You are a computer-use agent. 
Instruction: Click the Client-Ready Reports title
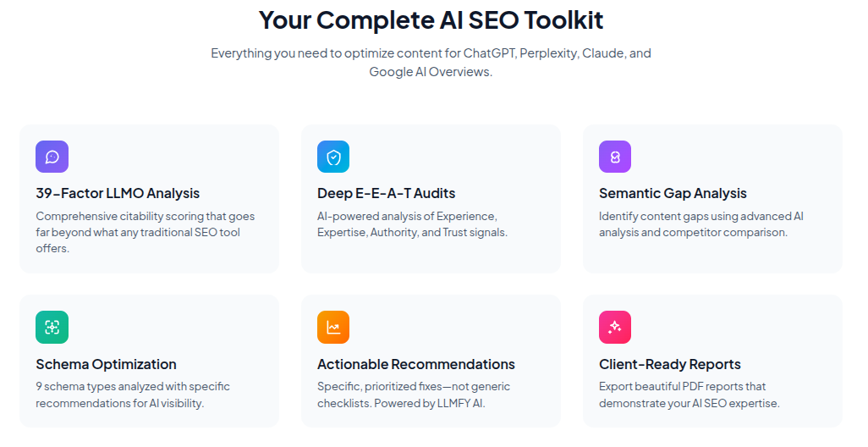pyautogui.click(x=669, y=364)
